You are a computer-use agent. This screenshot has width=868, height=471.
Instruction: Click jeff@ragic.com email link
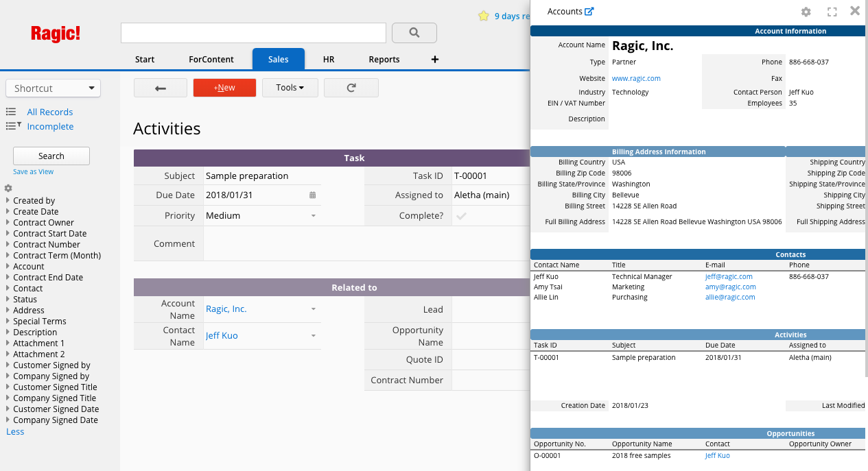tap(729, 277)
